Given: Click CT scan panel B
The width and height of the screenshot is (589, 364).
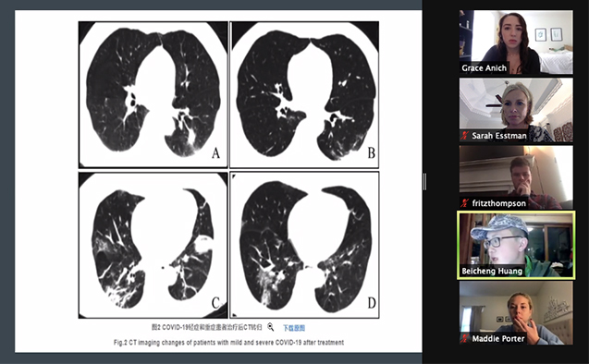Looking at the screenshot, I should [304, 94].
